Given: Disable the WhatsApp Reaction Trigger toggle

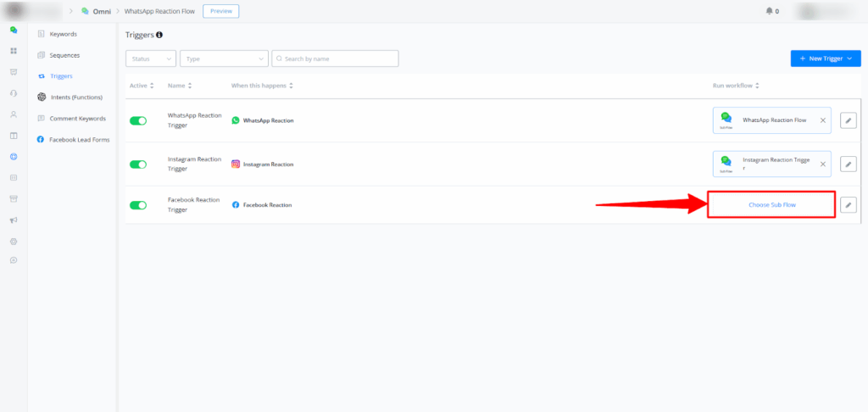Looking at the screenshot, I should [138, 120].
